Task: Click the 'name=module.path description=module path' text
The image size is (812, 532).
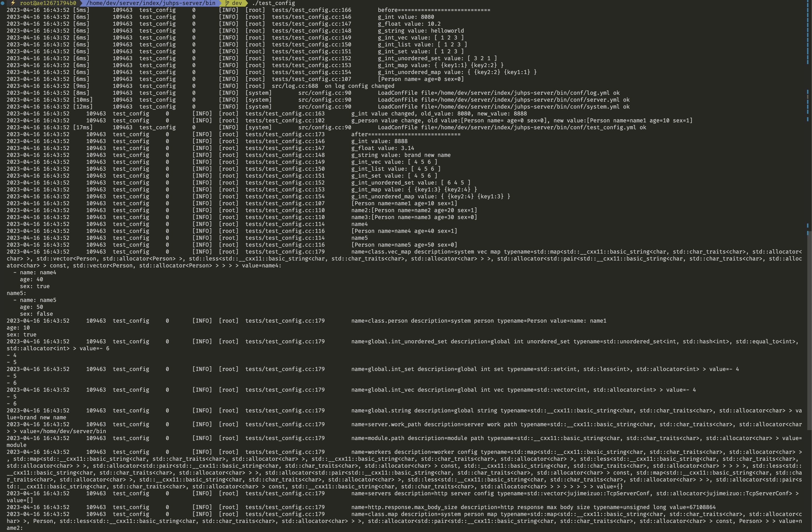Action: pyautogui.click(x=418, y=438)
